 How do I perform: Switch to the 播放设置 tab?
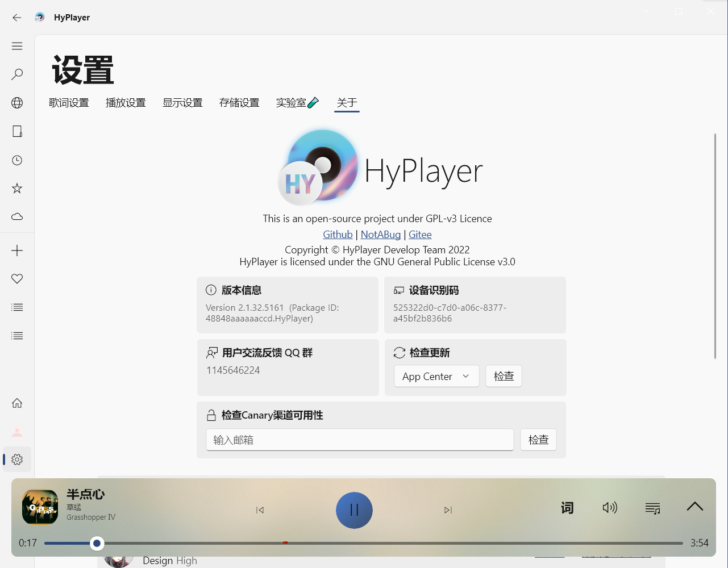[x=126, y=103]
